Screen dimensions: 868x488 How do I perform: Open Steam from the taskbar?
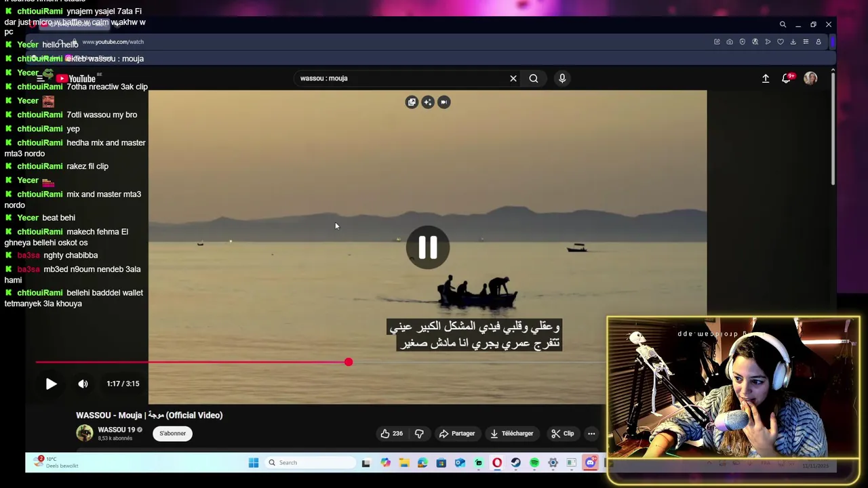(x=516, y=463)
